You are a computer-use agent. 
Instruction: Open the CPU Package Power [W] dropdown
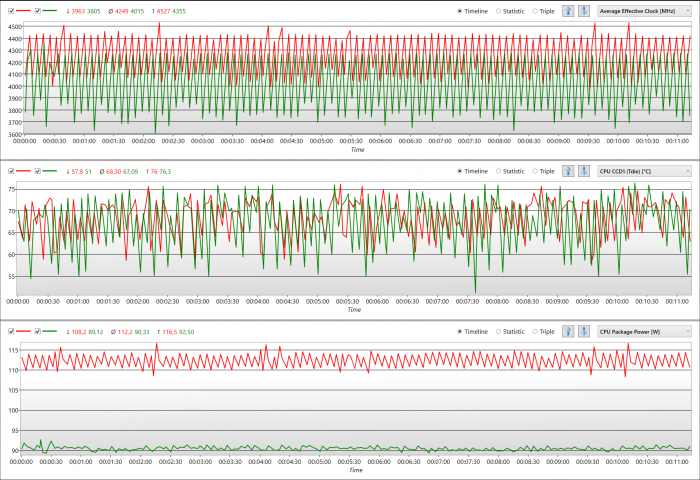point(644,331)
